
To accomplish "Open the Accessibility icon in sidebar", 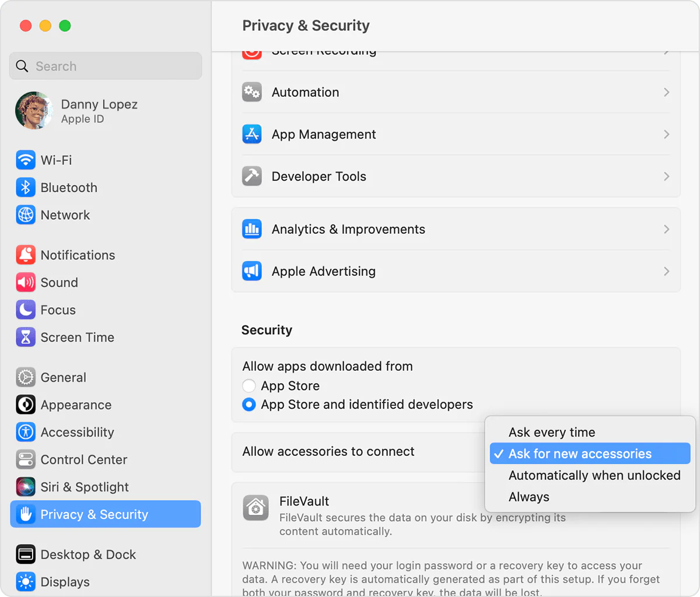I will [x=26, y=432].
